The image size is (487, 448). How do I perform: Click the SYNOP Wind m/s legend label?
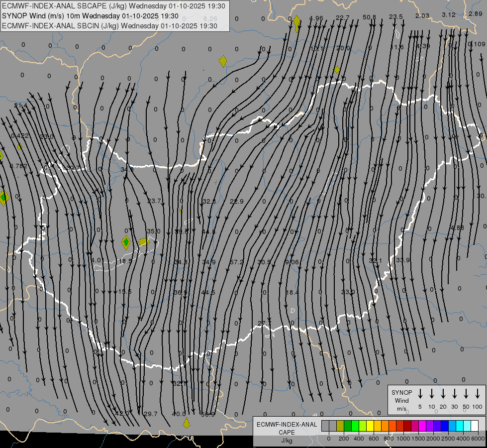(x=402, y=400)
